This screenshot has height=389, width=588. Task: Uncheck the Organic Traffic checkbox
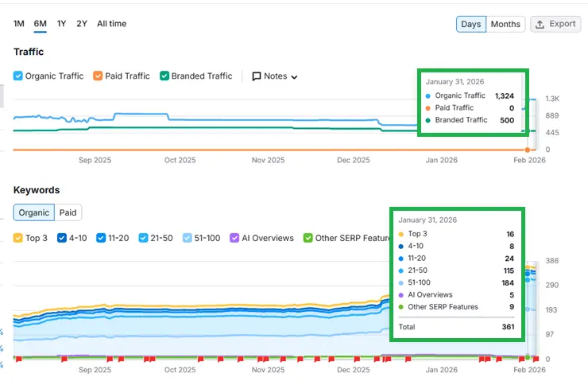point(18,76)
